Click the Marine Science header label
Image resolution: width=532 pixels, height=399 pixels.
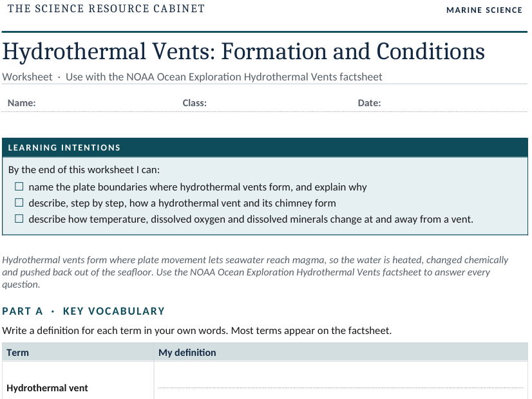(484, 10)
